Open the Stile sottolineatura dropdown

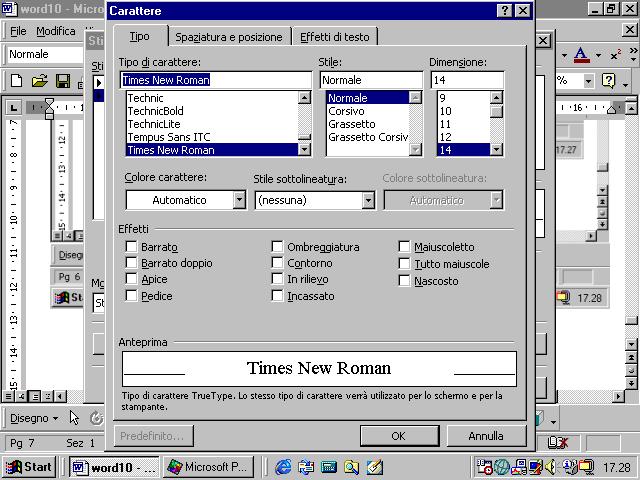(x=368, y=200)
